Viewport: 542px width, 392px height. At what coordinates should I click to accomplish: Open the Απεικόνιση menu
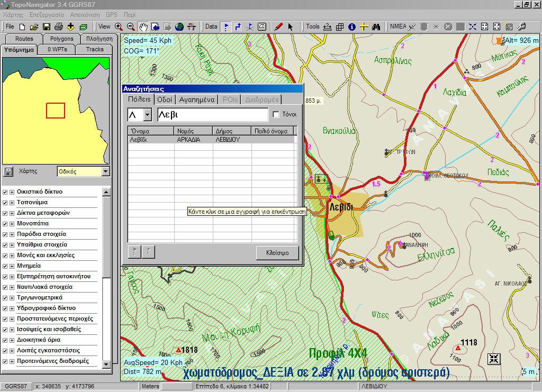coord(85,15)
